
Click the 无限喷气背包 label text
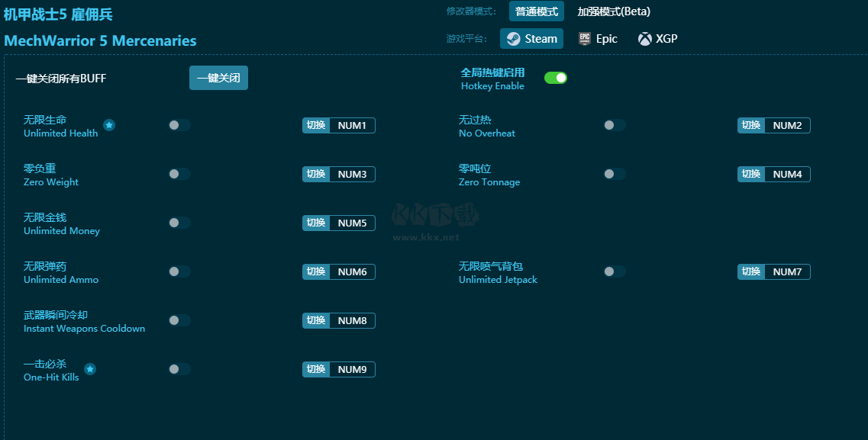click(491, 266)
